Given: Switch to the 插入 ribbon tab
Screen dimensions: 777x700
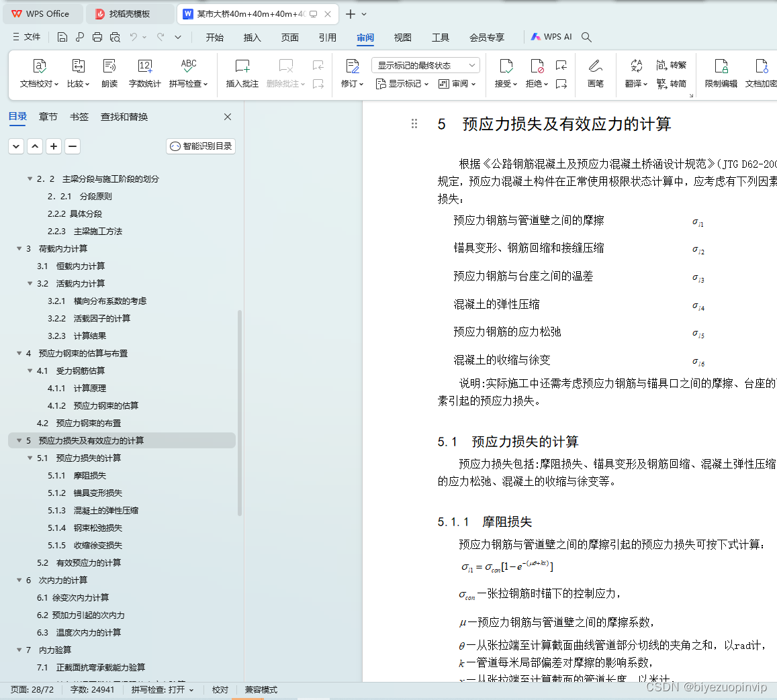Looking at the screenshot, I should [253, 38].
